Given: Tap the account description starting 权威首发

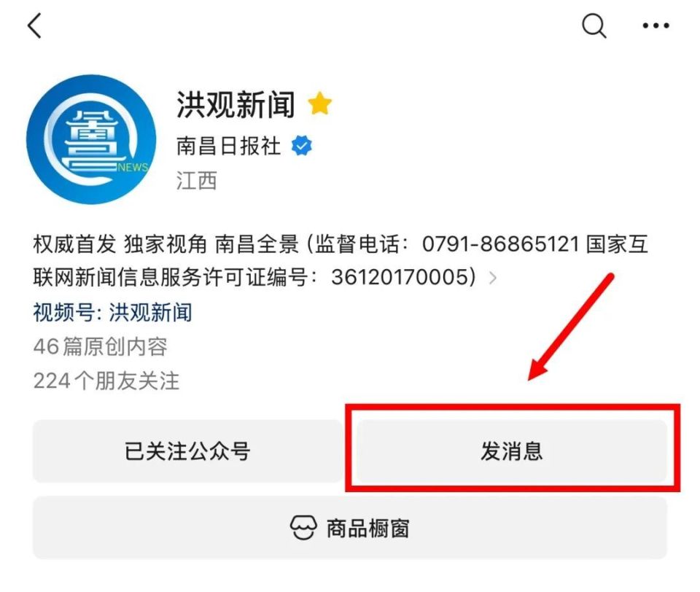Looking at the screenshot, I should point(341,261).
